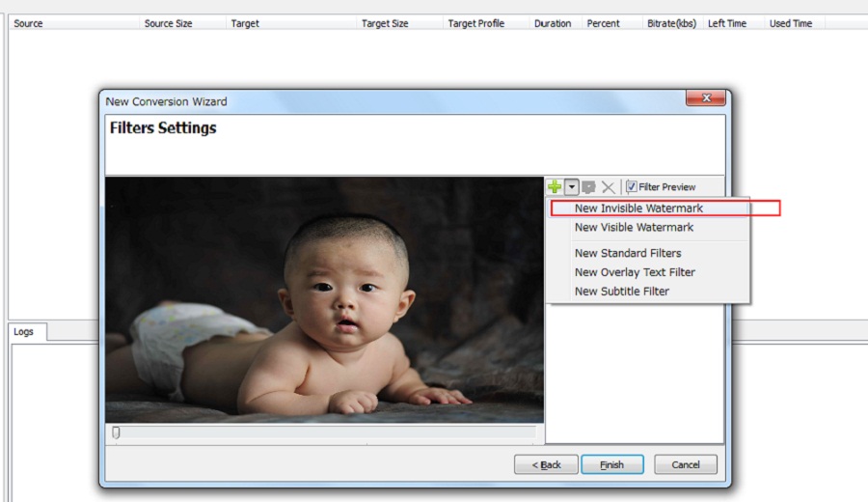Image resolution: width=868 pixels, height=502 pixels.
Task: Select New Visible Watermark menu entry
Action: (649, 227)
